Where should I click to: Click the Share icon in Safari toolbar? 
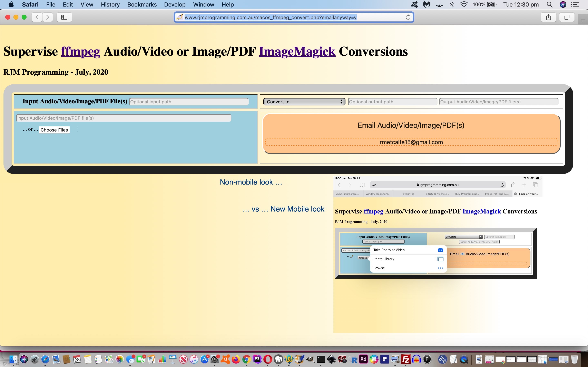tap(548, 17)
